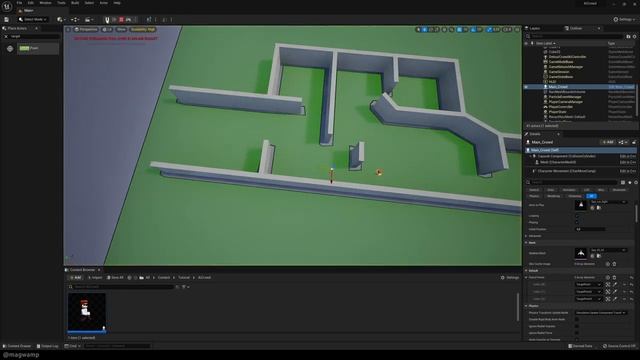This screenshot has width=640, height=360.
Task: Open the Skeletal Mesh asset dropdown
Action: tap(608, 250)
